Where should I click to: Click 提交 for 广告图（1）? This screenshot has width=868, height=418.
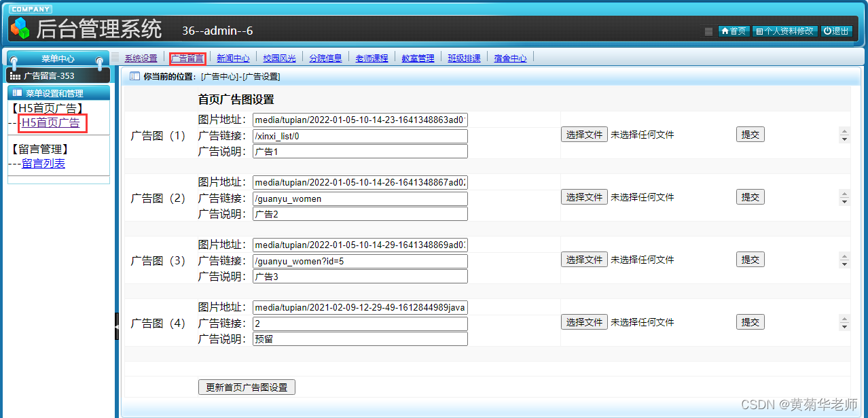click(750, 135)
